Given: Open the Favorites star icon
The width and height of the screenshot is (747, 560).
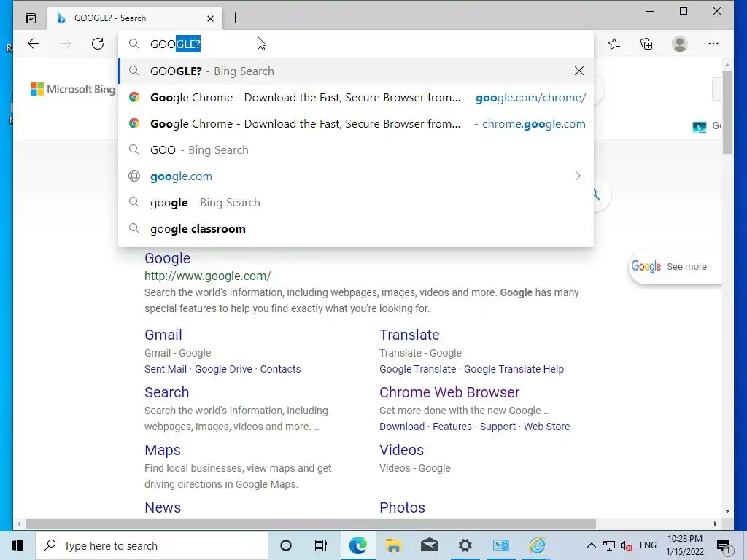Looking at the screenshot, I should pos(614,44).
